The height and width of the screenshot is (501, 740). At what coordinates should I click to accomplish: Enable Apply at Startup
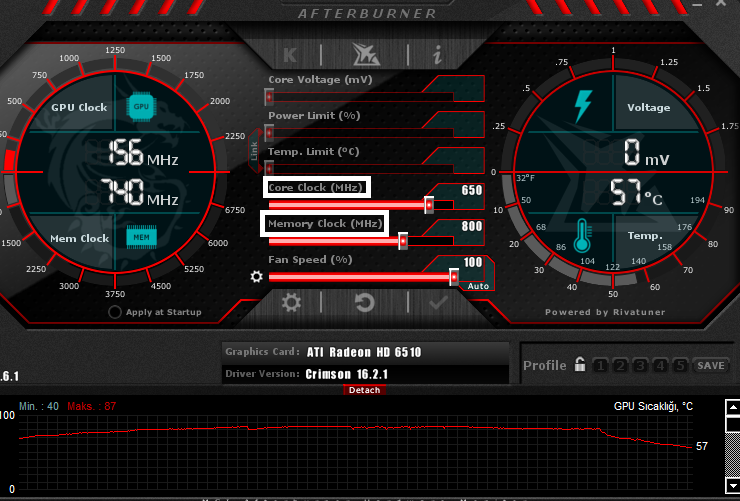(x=115, y=312)
